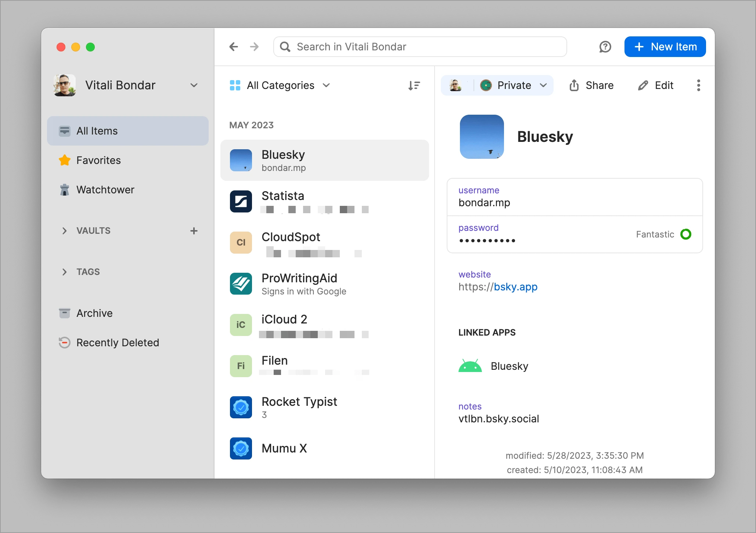Click the Vitali Bondar profile avatar
756x533 pixels.
tap(65, 85)
